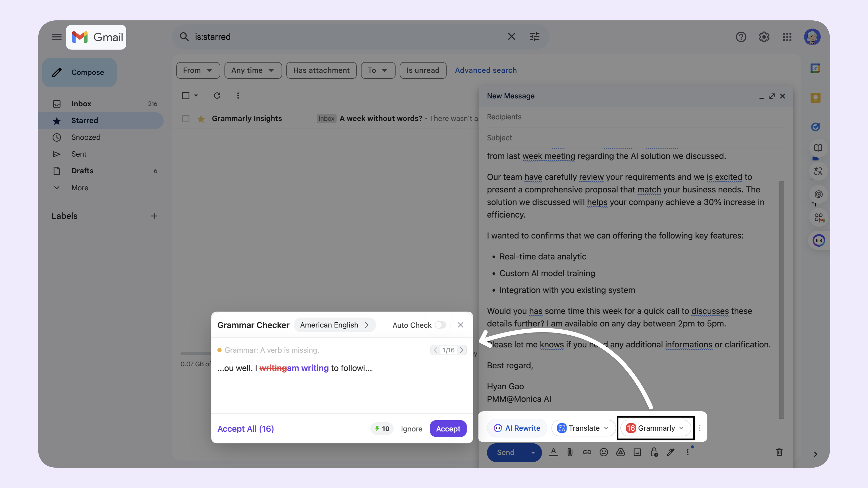
Task: Clear the is:starred search query
Action: coord(511,37)
